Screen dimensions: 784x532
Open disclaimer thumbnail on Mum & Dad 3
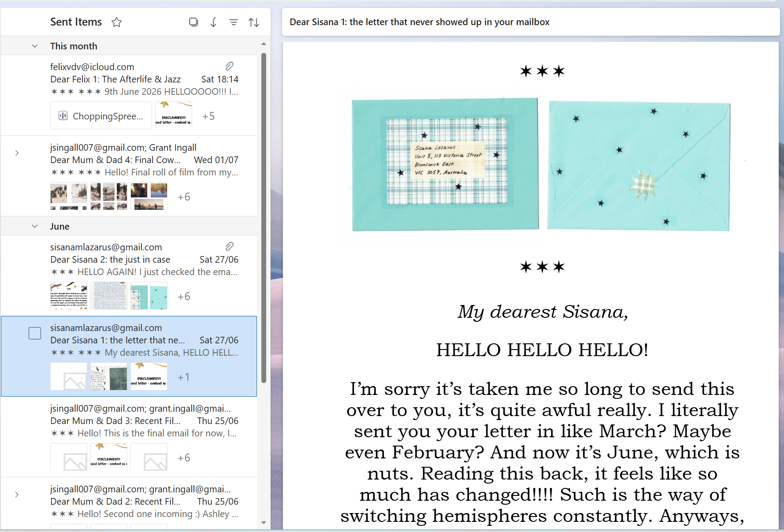pos(109,457)
